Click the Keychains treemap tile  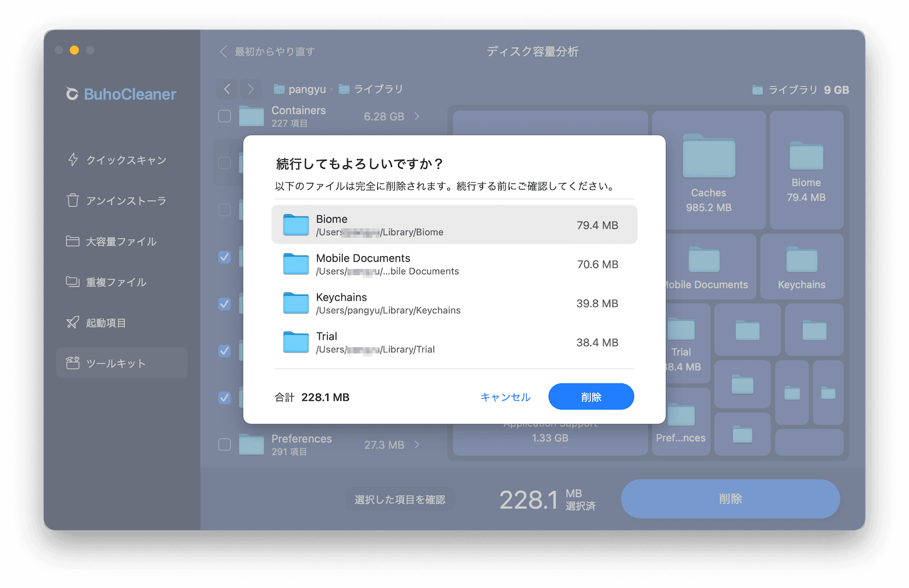(x=802, y=266)
